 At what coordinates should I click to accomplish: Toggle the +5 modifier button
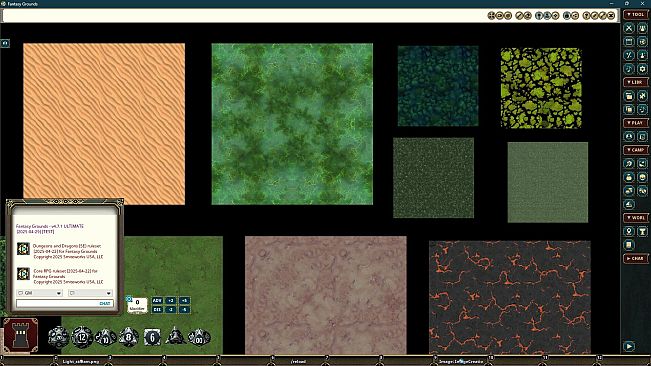click(184, 300)
